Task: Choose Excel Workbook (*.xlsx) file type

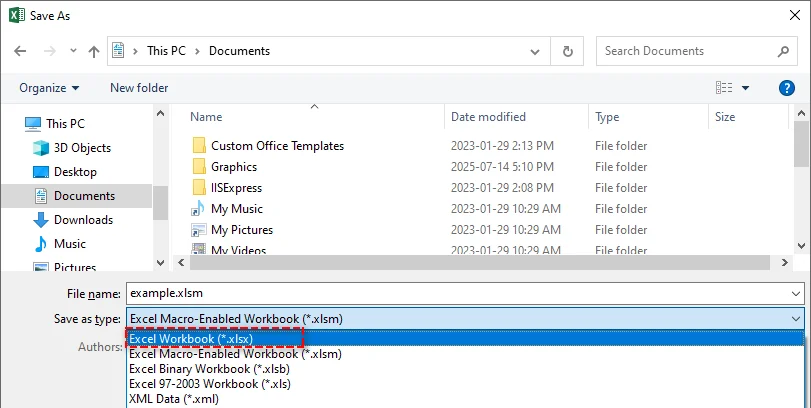Action: [x=465, y=339]
